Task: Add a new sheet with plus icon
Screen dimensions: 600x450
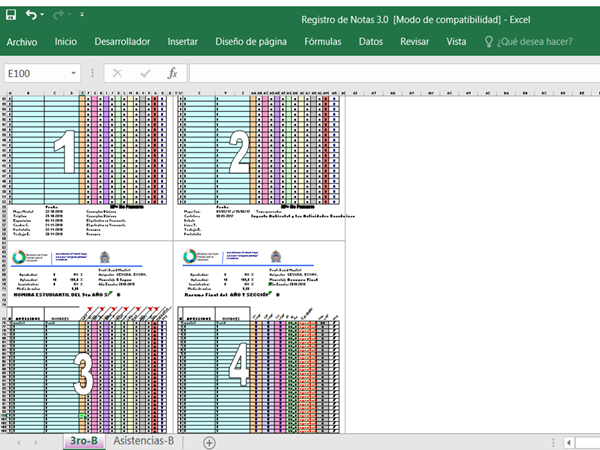Action: [209, 441]
